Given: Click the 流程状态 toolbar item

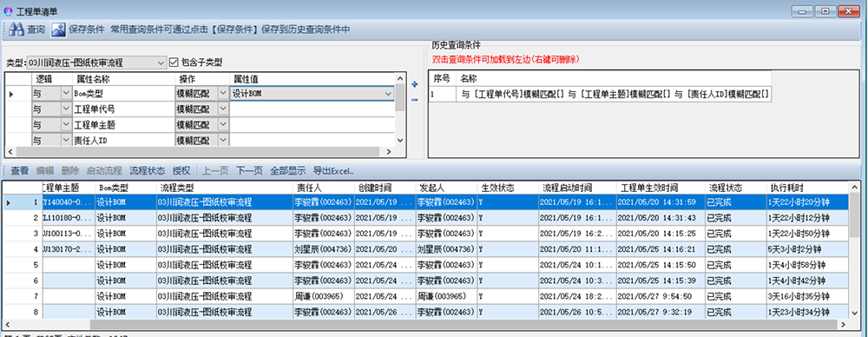Looking at the screenshot, I should 148,170.
